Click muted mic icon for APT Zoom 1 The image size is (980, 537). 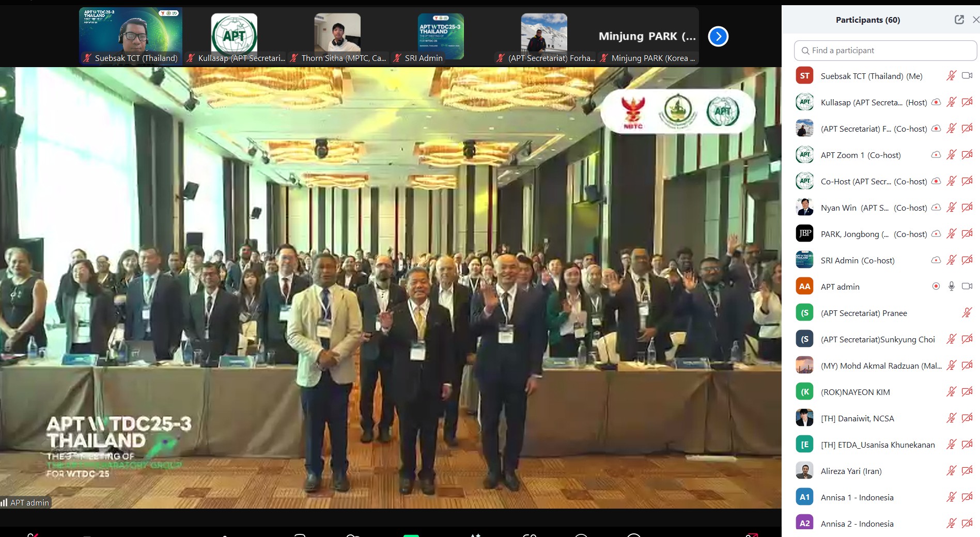click(x=951, y=155)
